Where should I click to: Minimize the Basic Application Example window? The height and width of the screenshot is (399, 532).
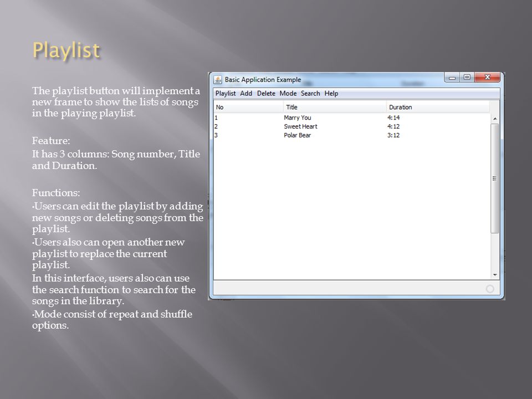point(452,78)
